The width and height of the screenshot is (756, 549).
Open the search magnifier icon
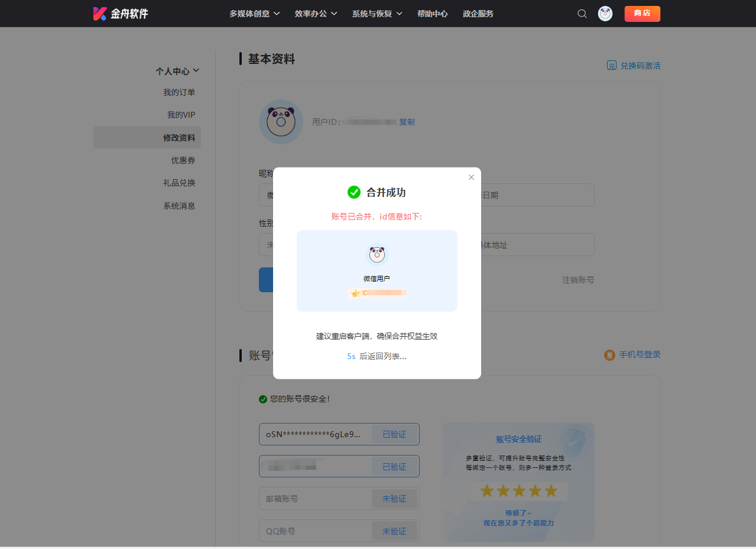(x=582, y=14)
